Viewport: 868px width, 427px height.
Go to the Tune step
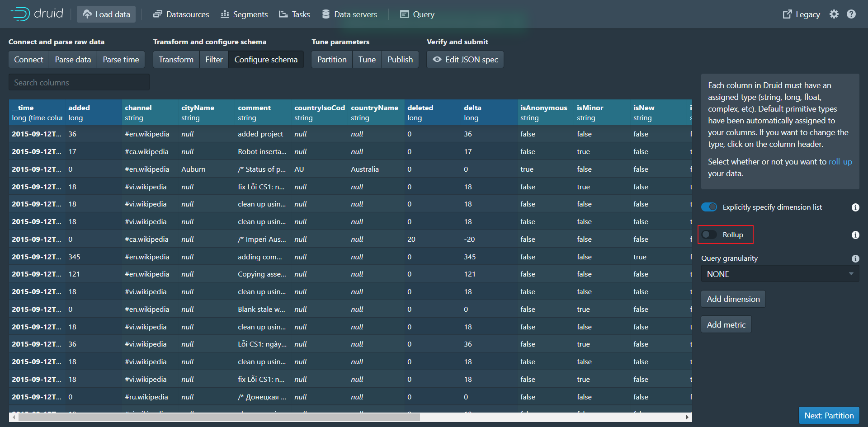point(367,59)
